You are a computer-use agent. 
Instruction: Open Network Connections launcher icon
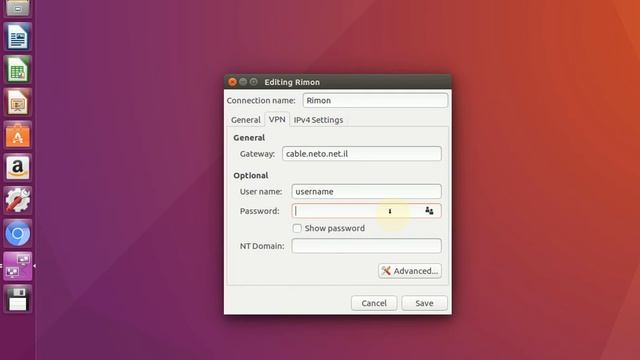point(18,266)
